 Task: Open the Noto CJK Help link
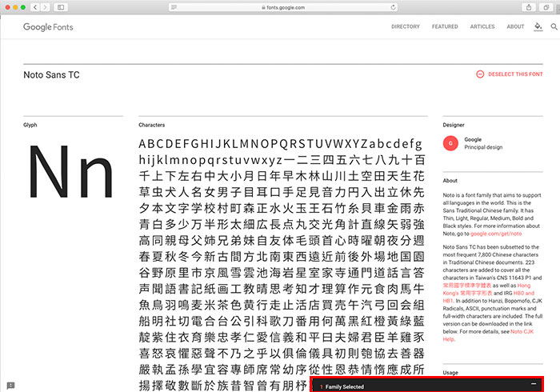[x=488, y=335]
